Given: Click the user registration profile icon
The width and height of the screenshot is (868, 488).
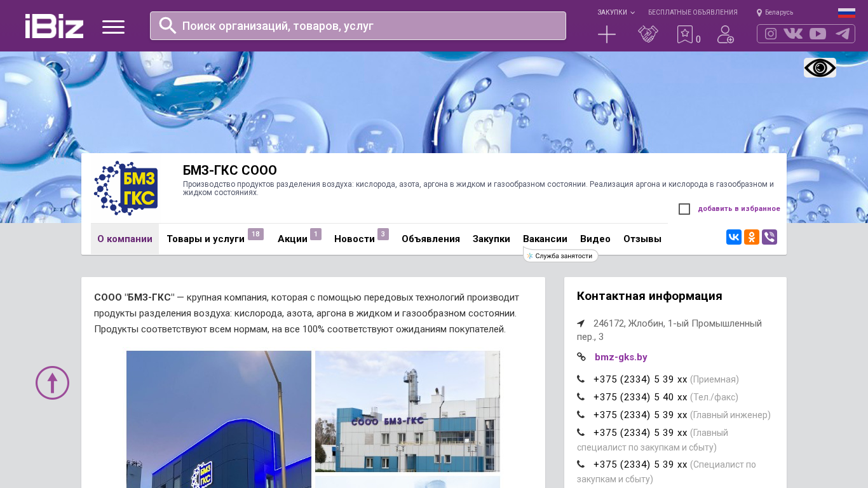Looking at the screenshot, I should point(726,34).
